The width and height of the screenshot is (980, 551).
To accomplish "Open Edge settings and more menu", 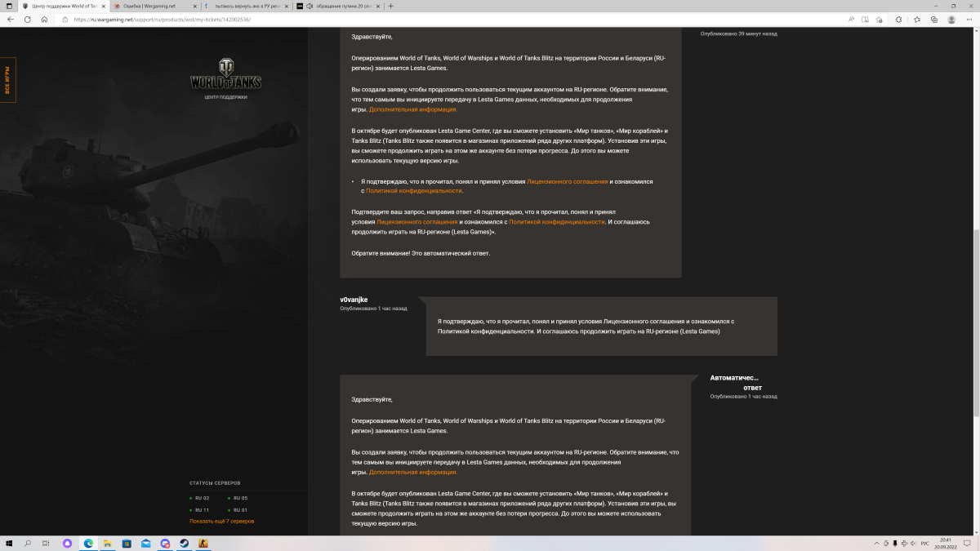I will pos(969,19).
